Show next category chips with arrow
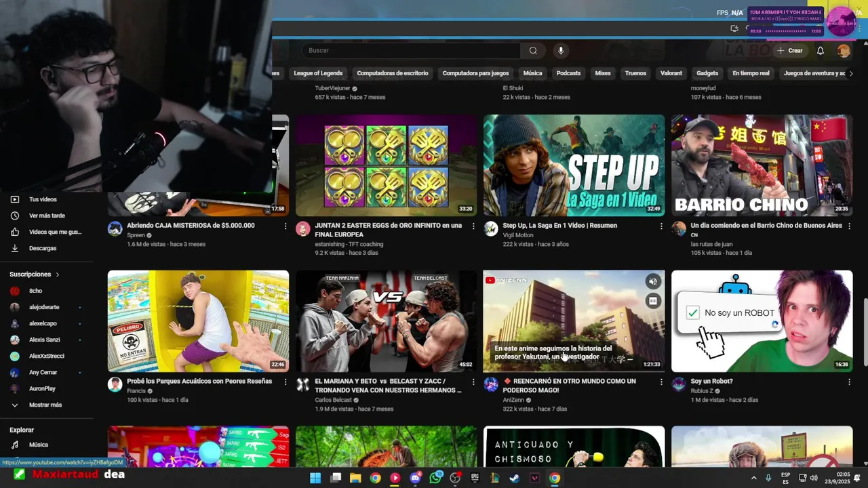This screenshot has height=488, width=868. (x=851, y=73)
